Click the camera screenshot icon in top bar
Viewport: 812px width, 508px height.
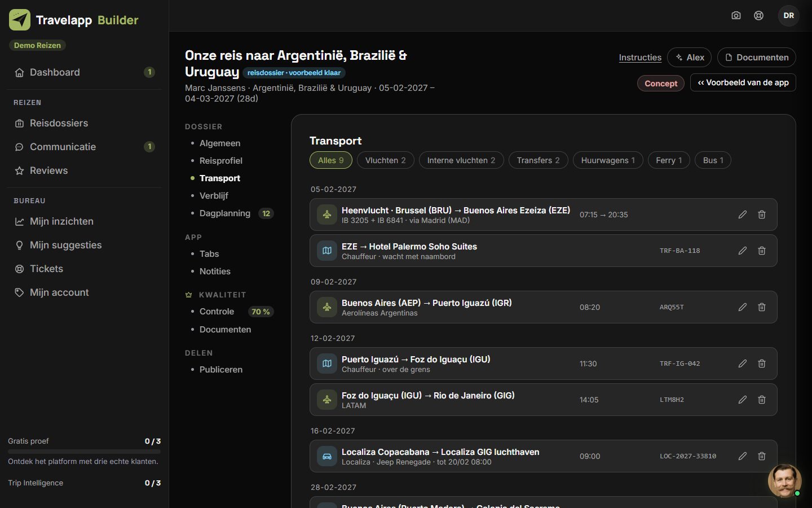coord(736,16)
